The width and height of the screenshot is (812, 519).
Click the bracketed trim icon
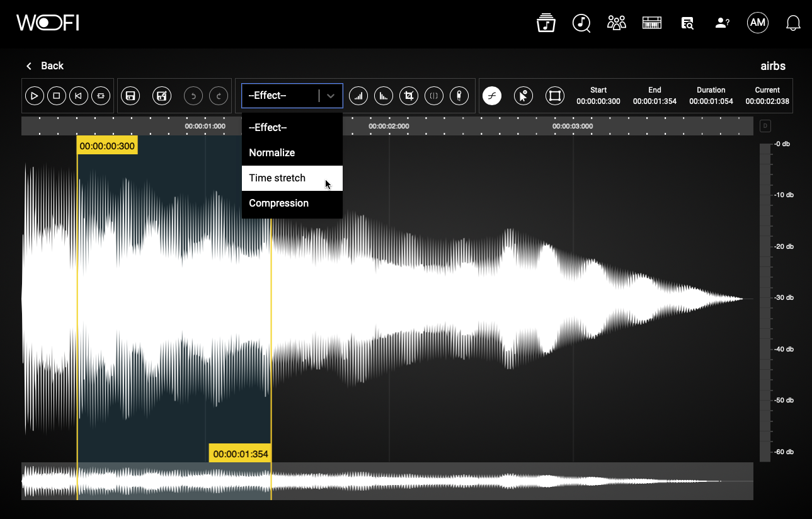(434, 96)
